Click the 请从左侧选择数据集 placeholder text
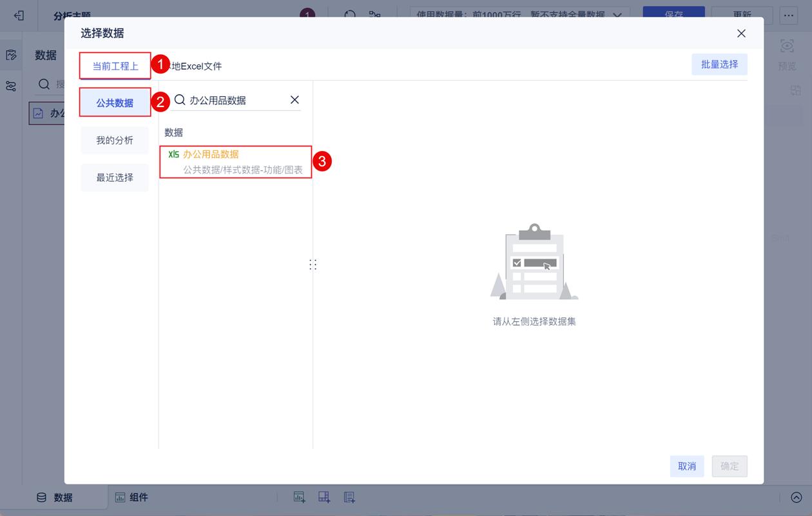Screen dimensions: 812x516 coord(534,321)
